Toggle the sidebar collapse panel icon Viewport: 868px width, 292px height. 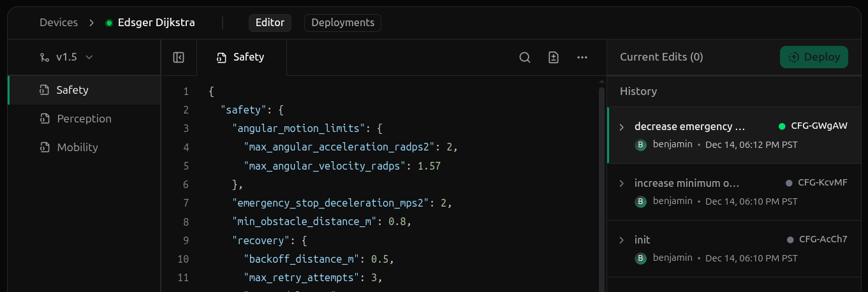tap(179, 57)
